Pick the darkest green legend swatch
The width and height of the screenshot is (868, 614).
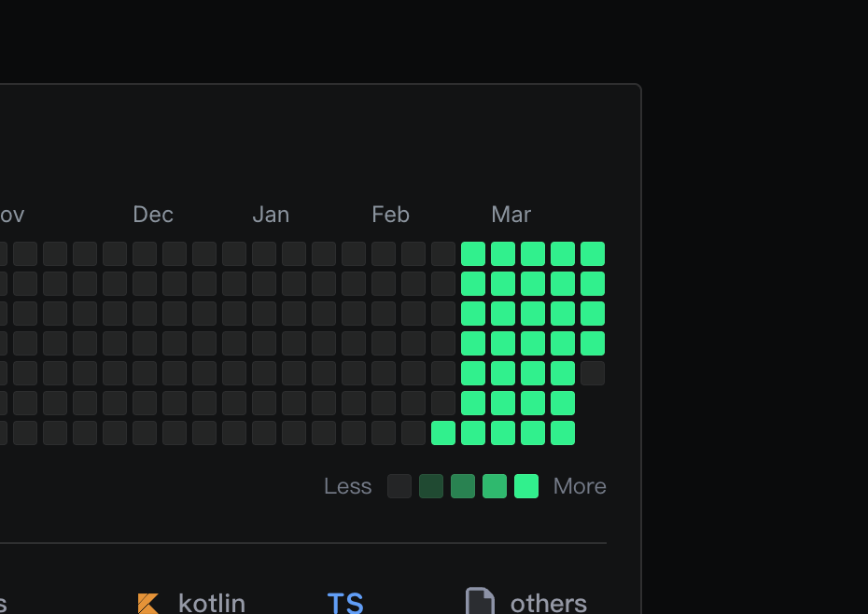431,486
